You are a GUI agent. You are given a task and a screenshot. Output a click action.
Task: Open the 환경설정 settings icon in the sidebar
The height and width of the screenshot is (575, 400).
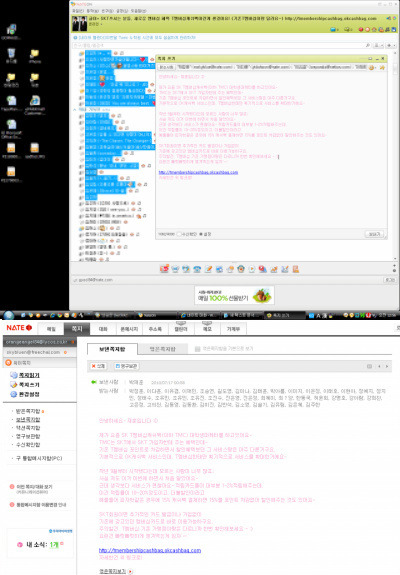point(14,394)
